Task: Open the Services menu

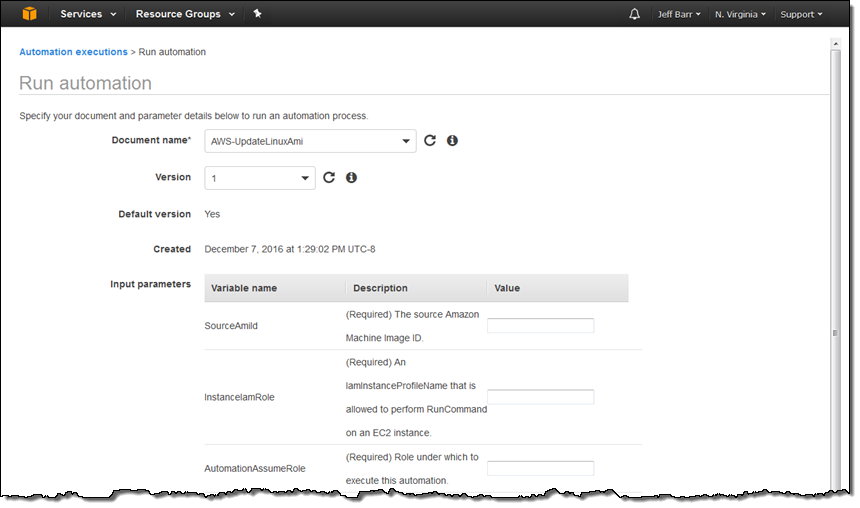Action: (88, 14)
